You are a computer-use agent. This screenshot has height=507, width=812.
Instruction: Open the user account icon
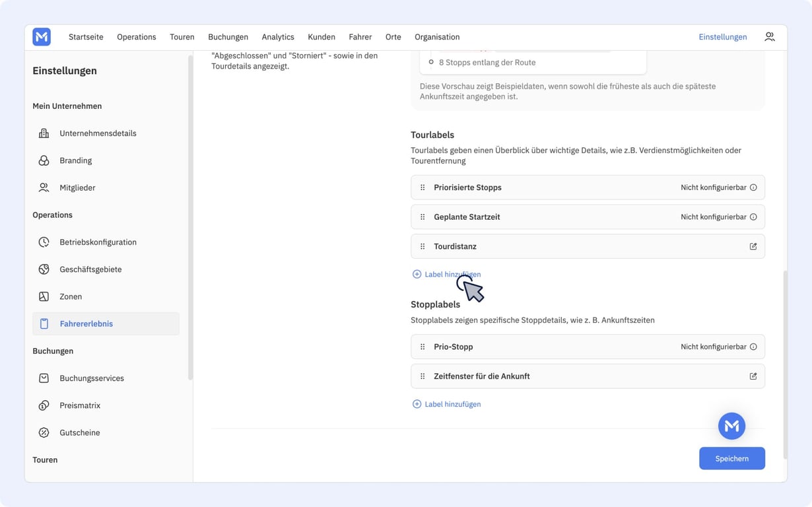pos(770,37)
